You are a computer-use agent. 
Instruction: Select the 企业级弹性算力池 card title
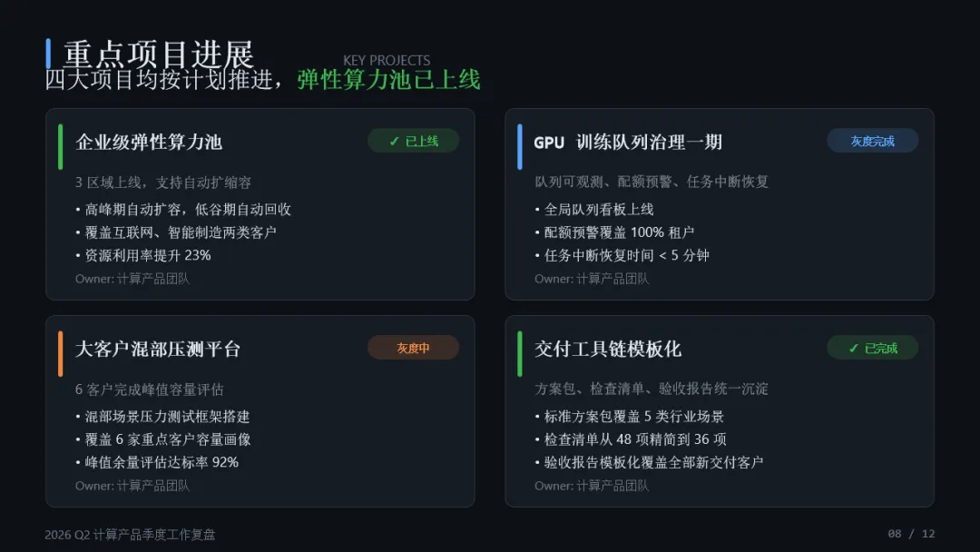149,142
